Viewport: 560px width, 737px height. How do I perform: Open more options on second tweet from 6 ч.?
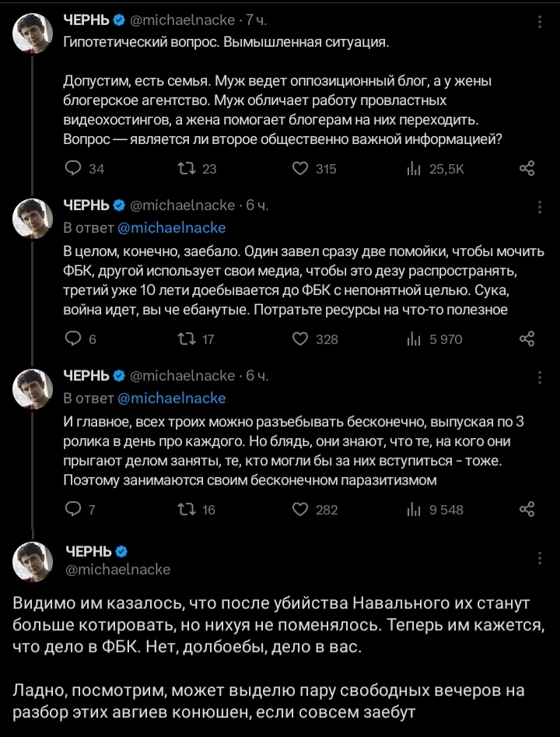[540, 207]
